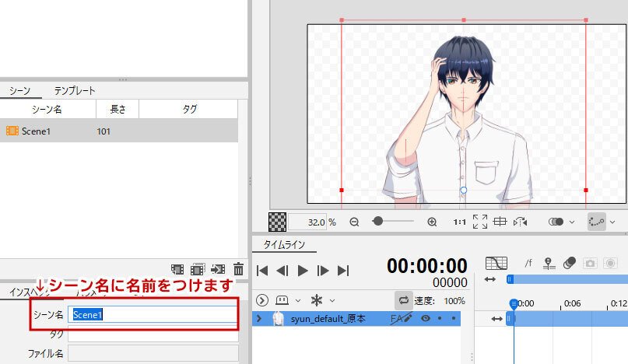Click the overlapping circles blend icon

[569, 263]
